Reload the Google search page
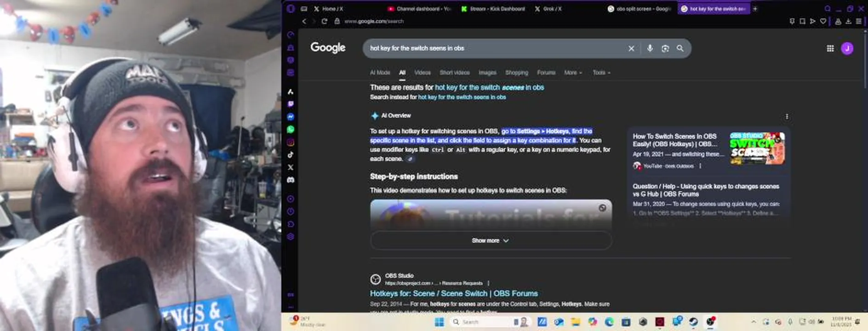This screenshot has width=868, height=331. (325, 21)
